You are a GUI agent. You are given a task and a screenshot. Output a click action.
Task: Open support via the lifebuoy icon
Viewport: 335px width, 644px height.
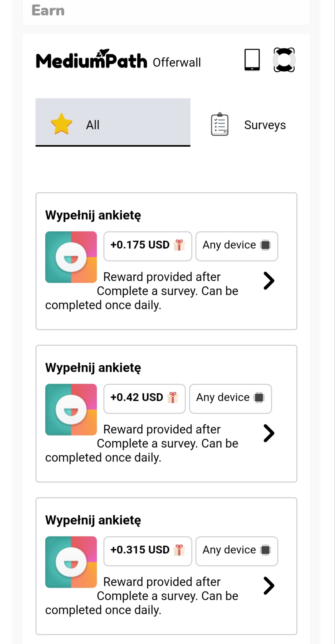tap(284, 60)
